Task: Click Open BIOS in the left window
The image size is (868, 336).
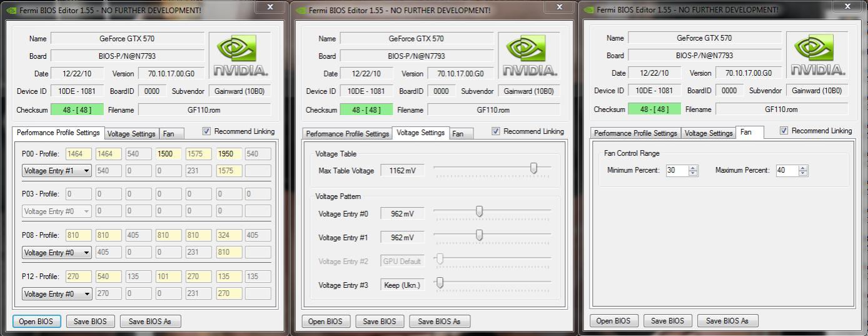Action: (36, 322)
